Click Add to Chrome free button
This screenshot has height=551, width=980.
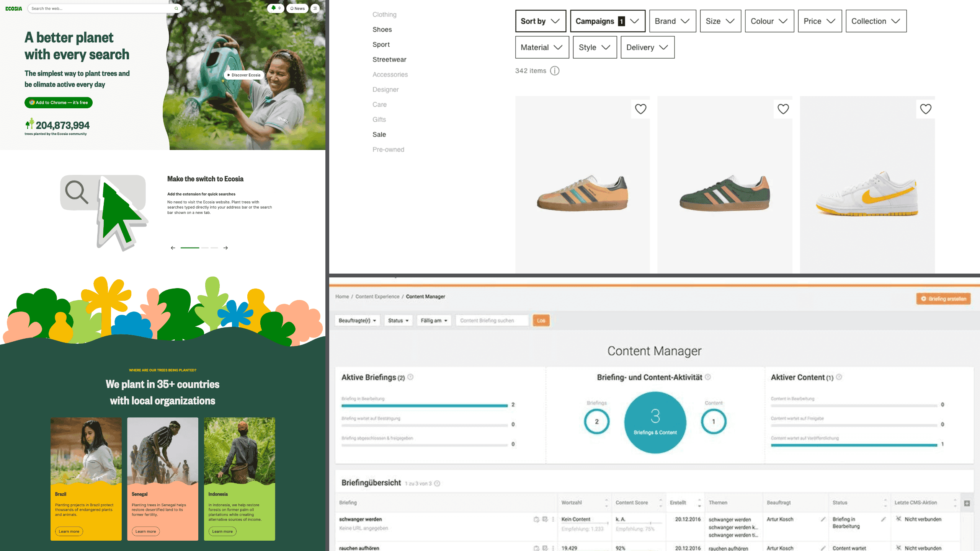coord(59,102)
